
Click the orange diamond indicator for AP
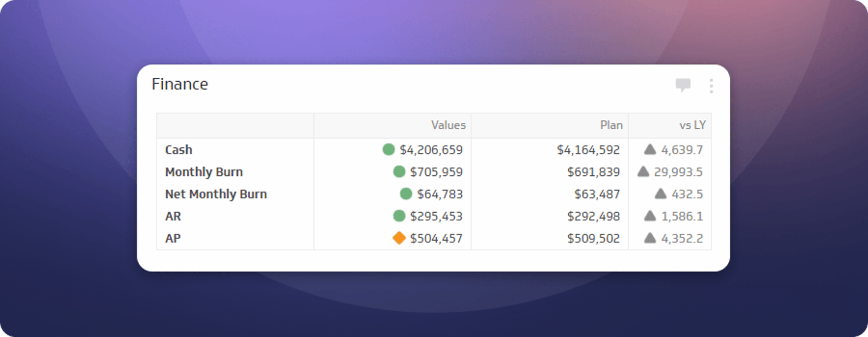(399, 238)
